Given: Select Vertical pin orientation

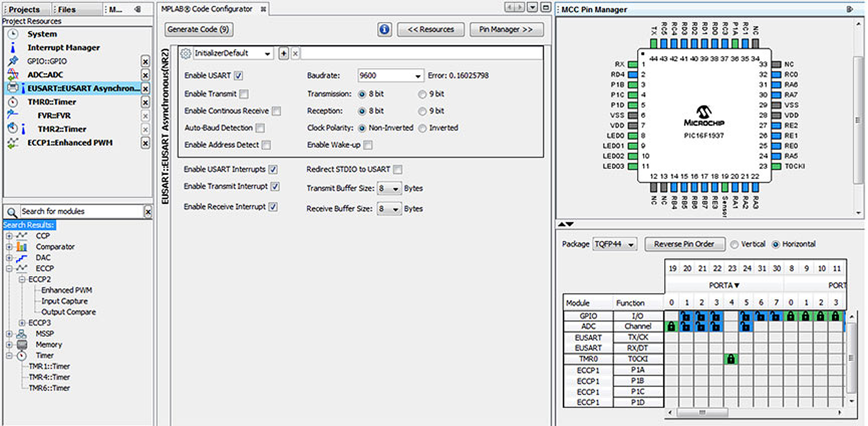Looking at the screenshot, I should click(x=734, y=244).
